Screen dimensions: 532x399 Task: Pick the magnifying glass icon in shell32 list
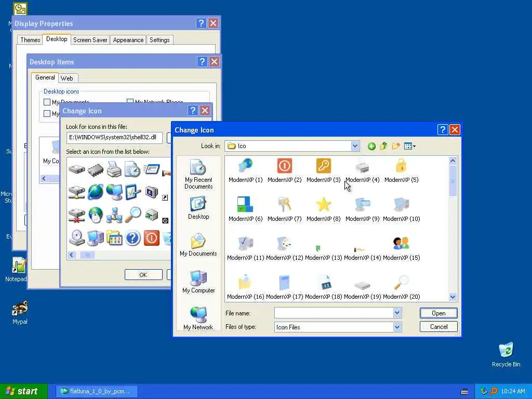pos(132,215)
